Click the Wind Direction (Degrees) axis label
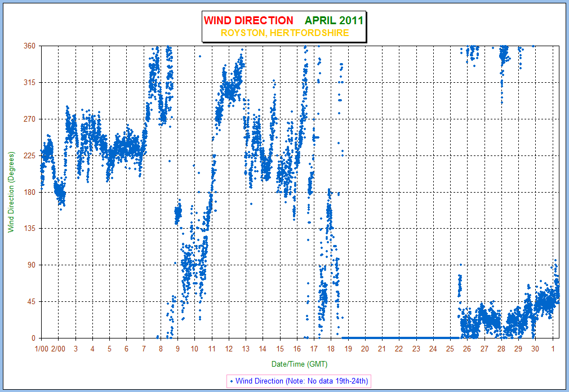The height and width of the screenshot is (392, 569). 11,192
